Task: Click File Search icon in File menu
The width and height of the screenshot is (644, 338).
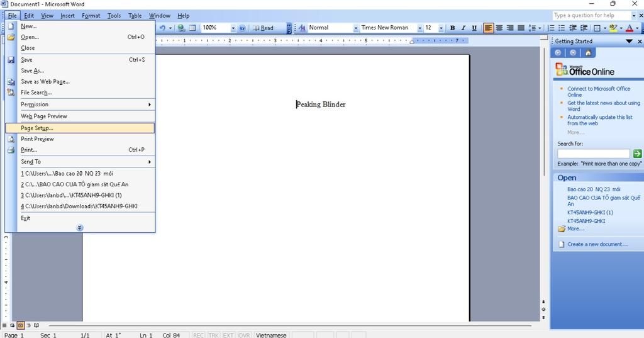Action: pyautogui.click(x=11, y=93)
